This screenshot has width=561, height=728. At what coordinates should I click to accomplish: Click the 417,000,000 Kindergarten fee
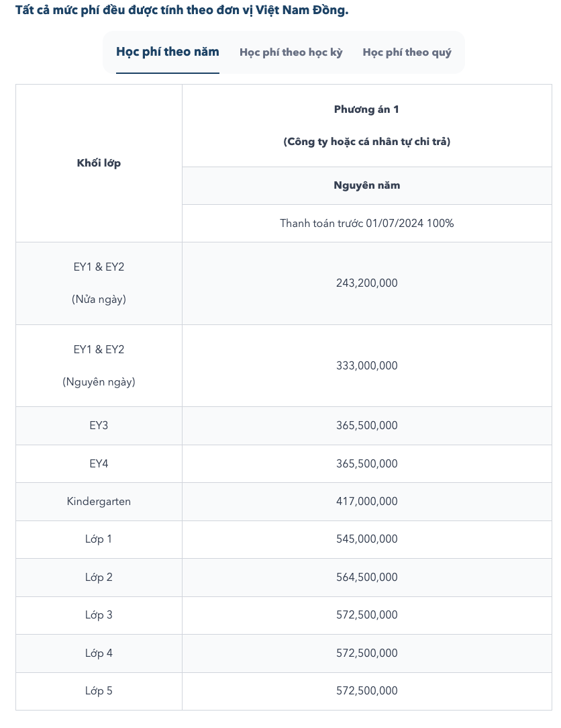point(366,502)
